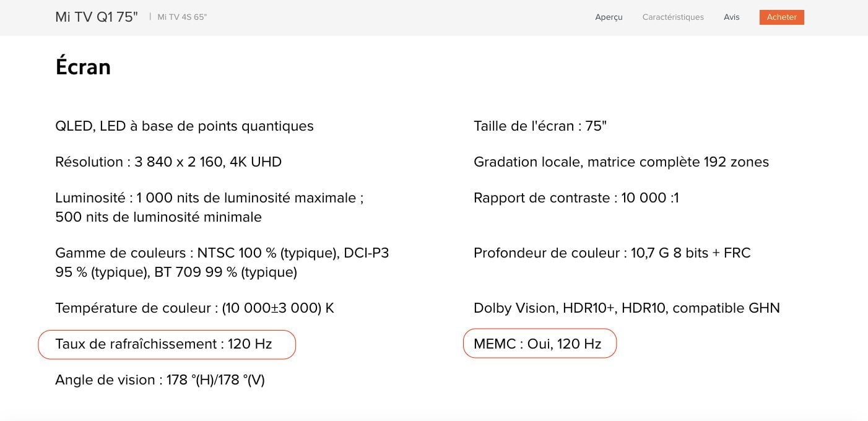868x421 pixels.
Task: Click the QLED points quantiques line
Action: click(184, 126)
